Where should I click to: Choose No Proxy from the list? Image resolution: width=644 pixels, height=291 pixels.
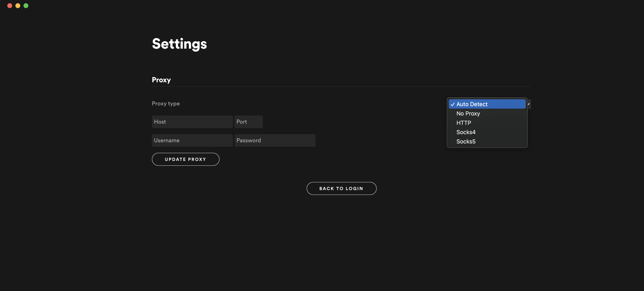coord(468,114)
